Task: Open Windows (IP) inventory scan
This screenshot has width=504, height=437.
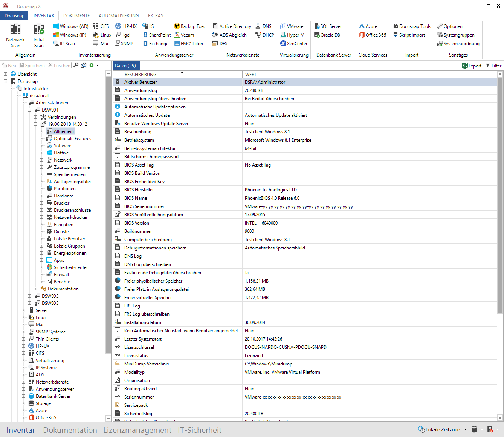Action: 70,35
